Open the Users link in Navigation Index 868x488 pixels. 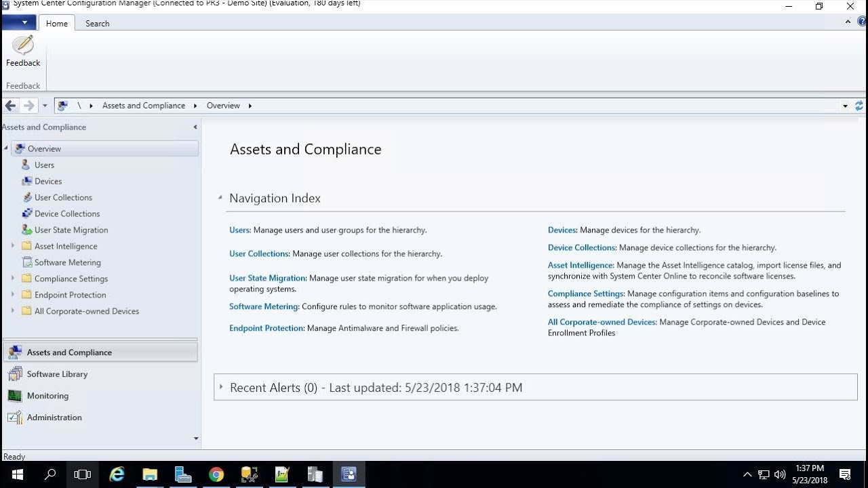240,230
